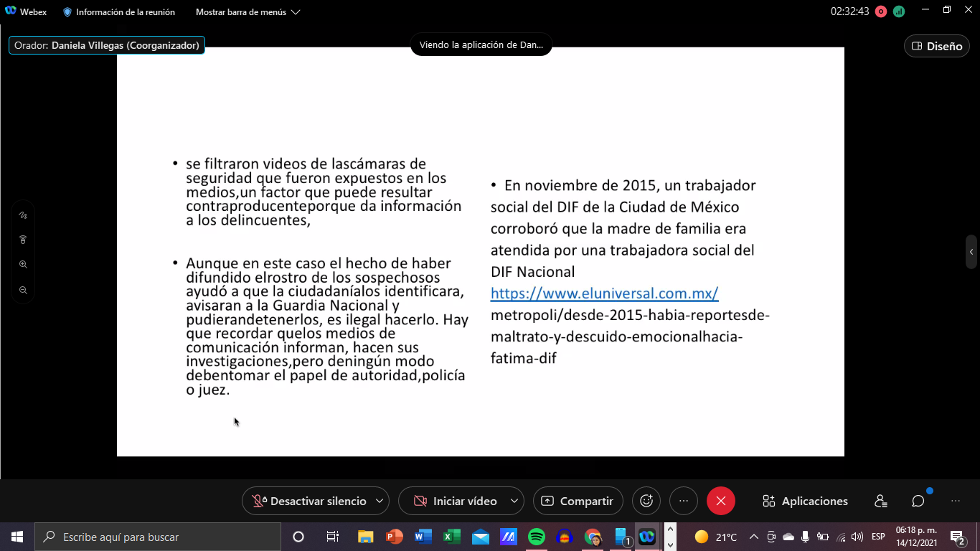Open panel options ellipsis beside the chat icon
Image resolution: width=980 pixels, height=551 pixels.
(x=955, y=501)
